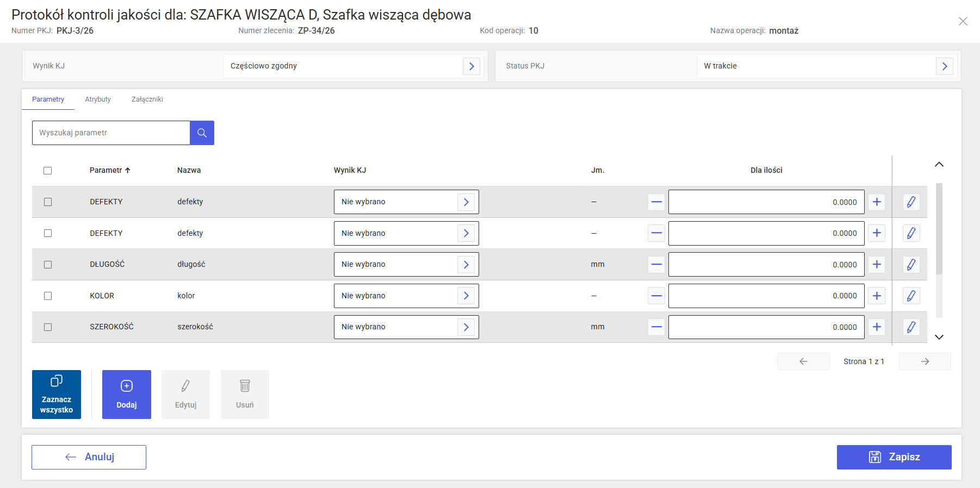Open Wynik KJ dropdown in SZEROKOŚĆ row
980x488 pixels.
[406, 327]
